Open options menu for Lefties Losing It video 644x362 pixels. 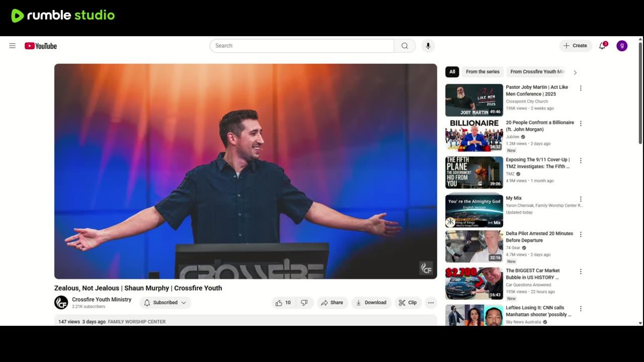click(x=581, y=309)
